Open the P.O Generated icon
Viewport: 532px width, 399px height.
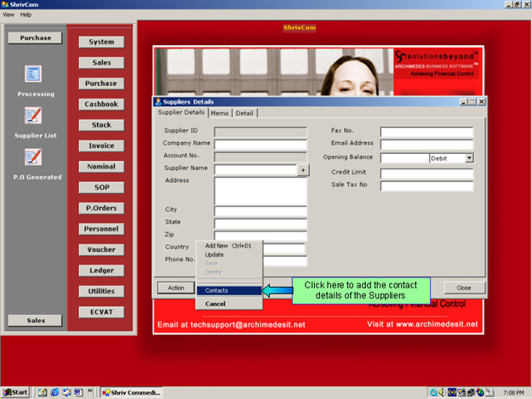(x=33, y=157)
